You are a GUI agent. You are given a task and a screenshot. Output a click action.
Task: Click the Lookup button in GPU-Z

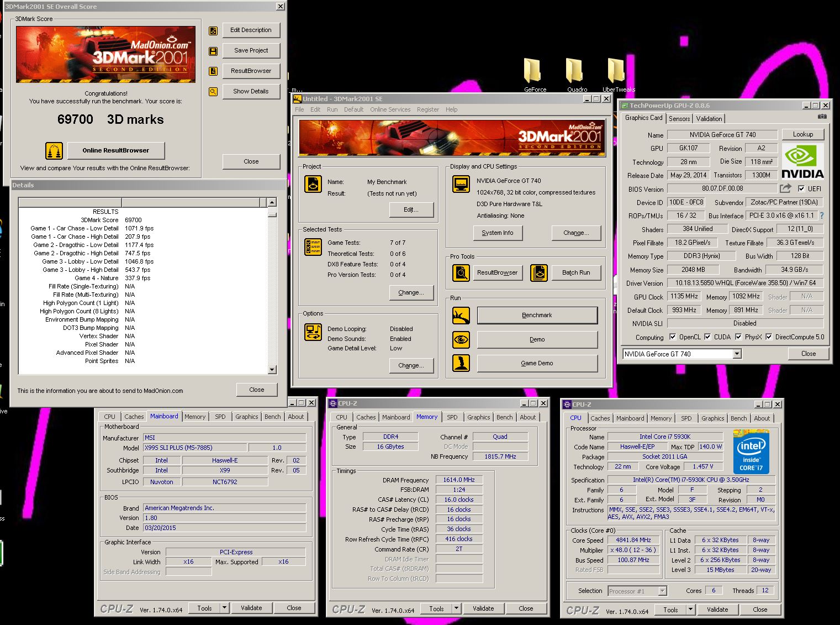[802, 134]
